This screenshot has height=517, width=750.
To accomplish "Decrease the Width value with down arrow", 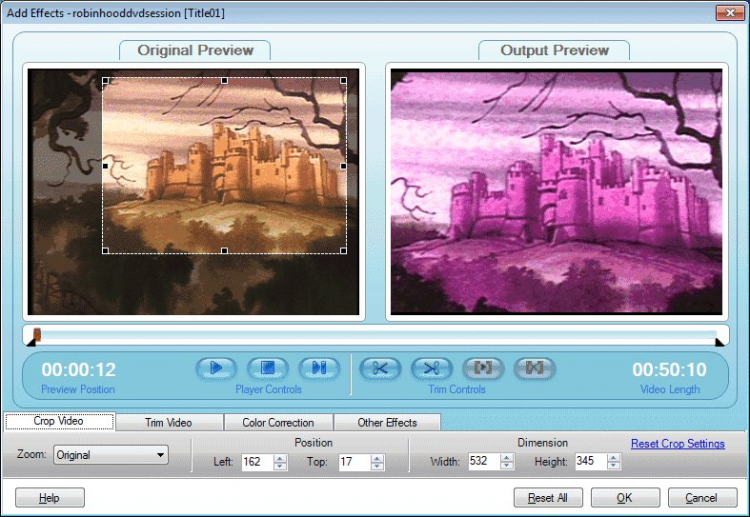I will pyautogui.click(x=507, y=465).
